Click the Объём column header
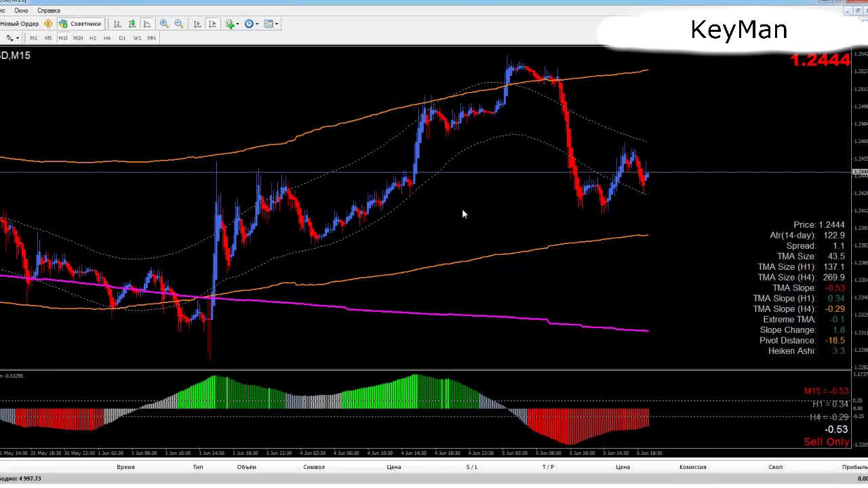This screenshot has height=488, width=868. pyautogui.click(x=247, y=467)
